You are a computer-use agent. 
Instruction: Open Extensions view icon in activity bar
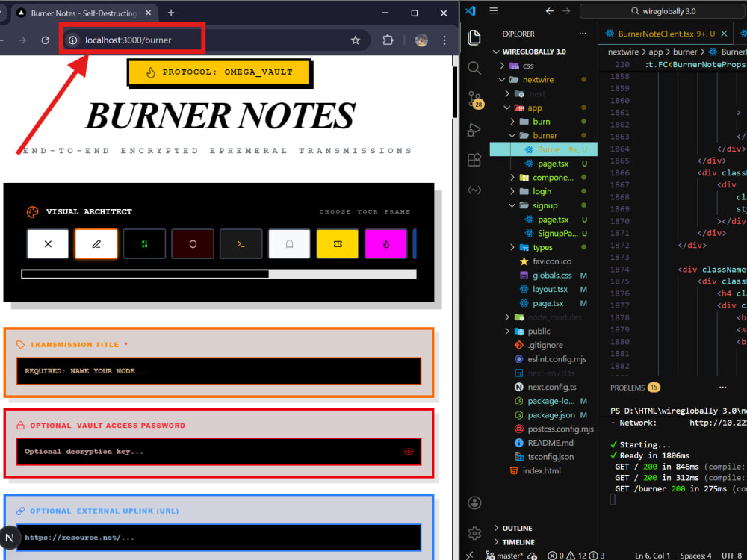(x=474, y=160)
